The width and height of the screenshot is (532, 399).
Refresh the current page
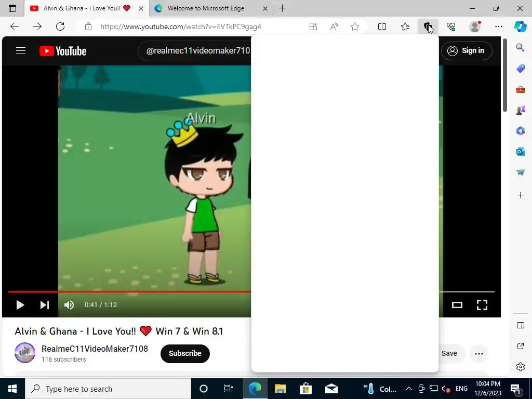pyautogui.click(x=60, y=26)
